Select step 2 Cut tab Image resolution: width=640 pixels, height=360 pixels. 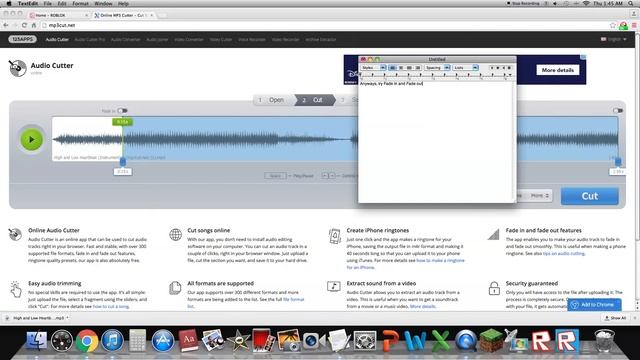pos(315,100)
